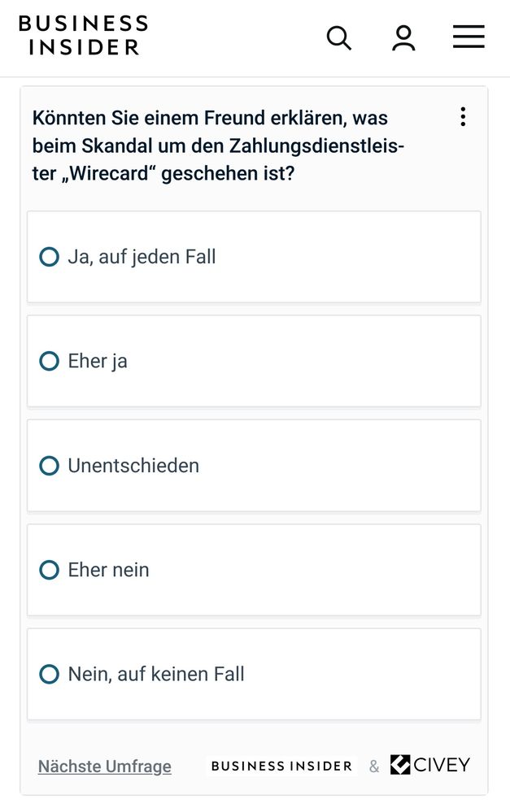
Task: Click the Business Insider header logo
Action: pyautogui.click(x=83, y=35)
